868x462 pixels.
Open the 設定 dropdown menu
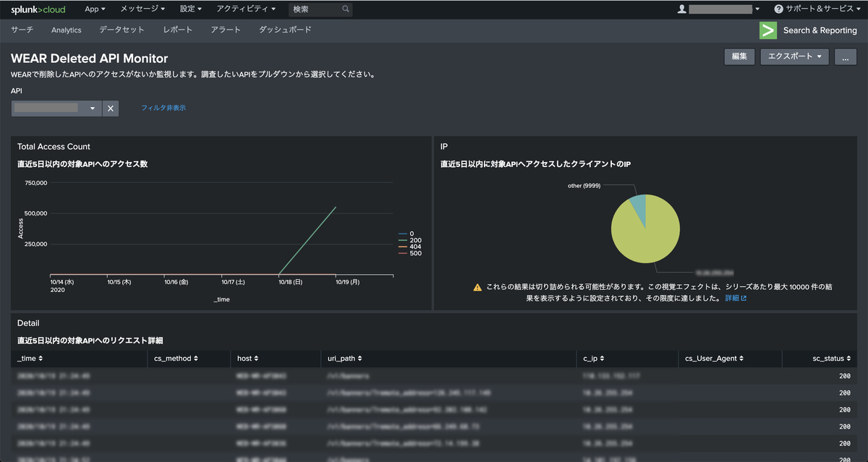pyautogui.click(x=191, y=9)
